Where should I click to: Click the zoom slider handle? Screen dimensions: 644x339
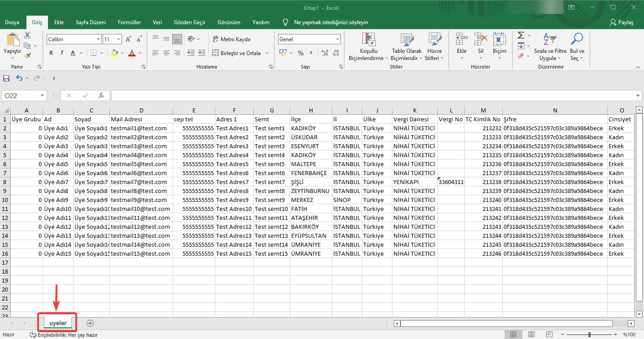(x=589, y=335)
